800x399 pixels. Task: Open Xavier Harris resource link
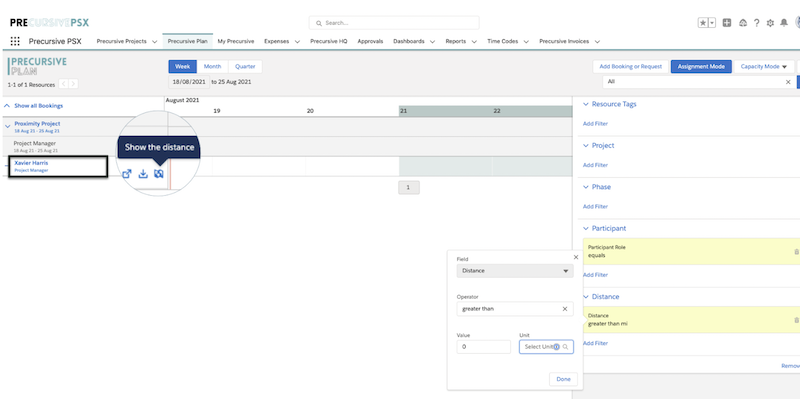click(31, 163)
